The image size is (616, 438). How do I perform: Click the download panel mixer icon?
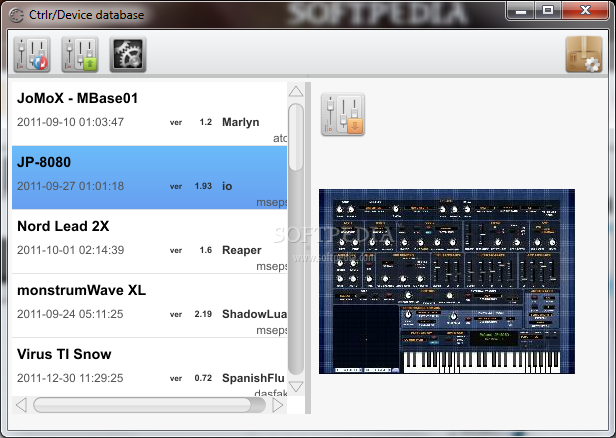(343, 115)
